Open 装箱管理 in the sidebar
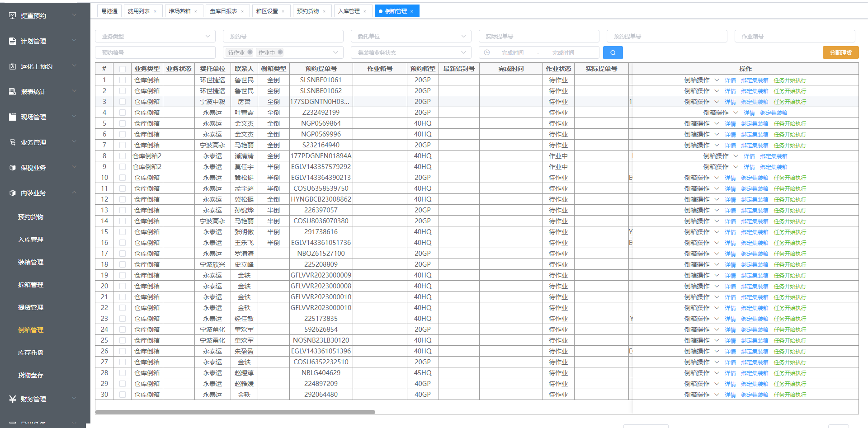This screenshot has width=868, height=428. [31, 262]
